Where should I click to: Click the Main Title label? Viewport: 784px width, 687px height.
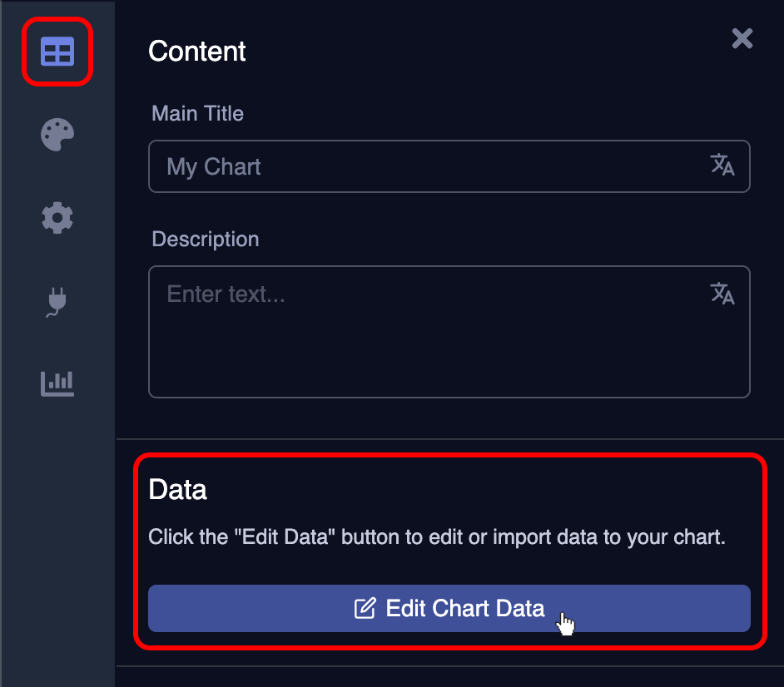(197, 113)
